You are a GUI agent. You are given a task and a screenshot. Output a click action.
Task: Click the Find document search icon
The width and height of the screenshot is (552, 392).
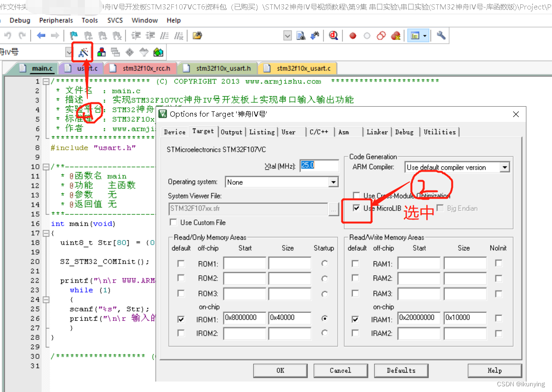click(x=301, y=36)
